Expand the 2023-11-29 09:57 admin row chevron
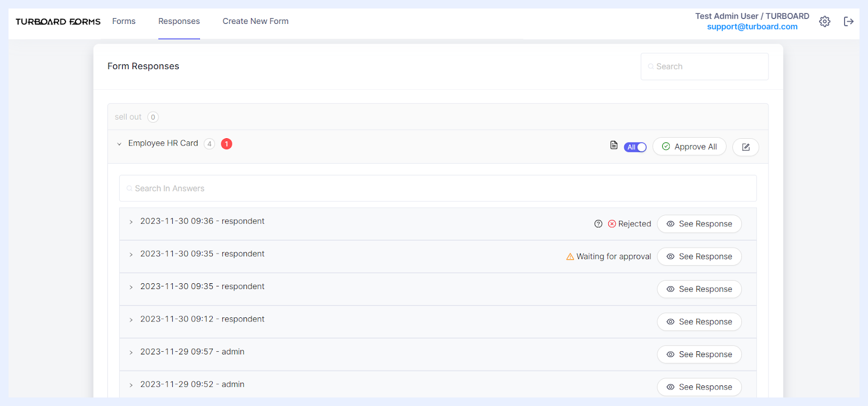The height and width of the screenshot is (406, 868). point(131,352)
